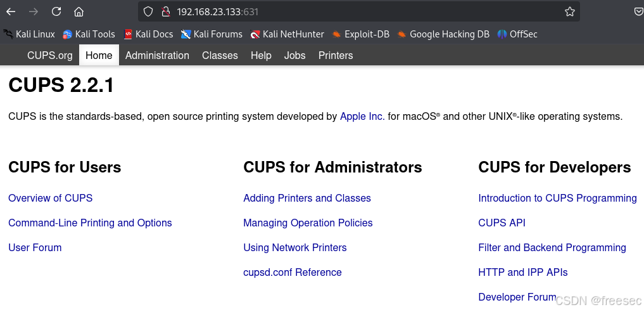Image resolution: width=644 pixels, height=312 pixels.
Task: Open Overview of CUPS link
Action: [51, 198]
